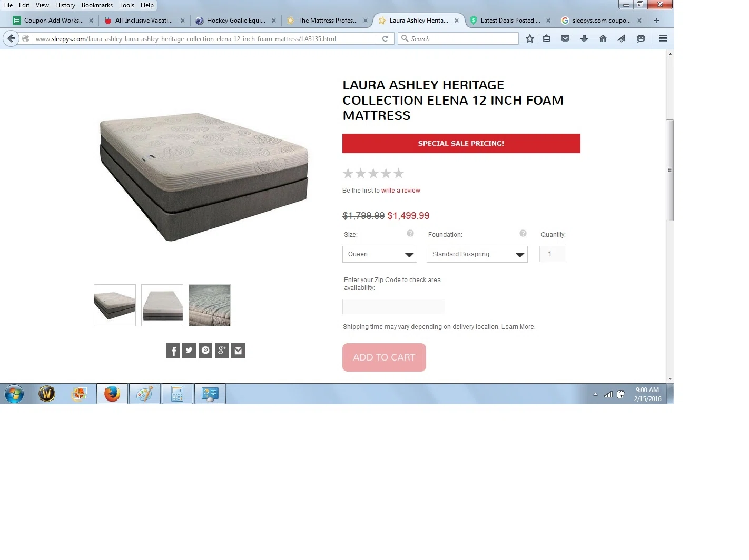Open write a review link
The height and width of the screenshot is (560, 749).
tap(401, 191)
